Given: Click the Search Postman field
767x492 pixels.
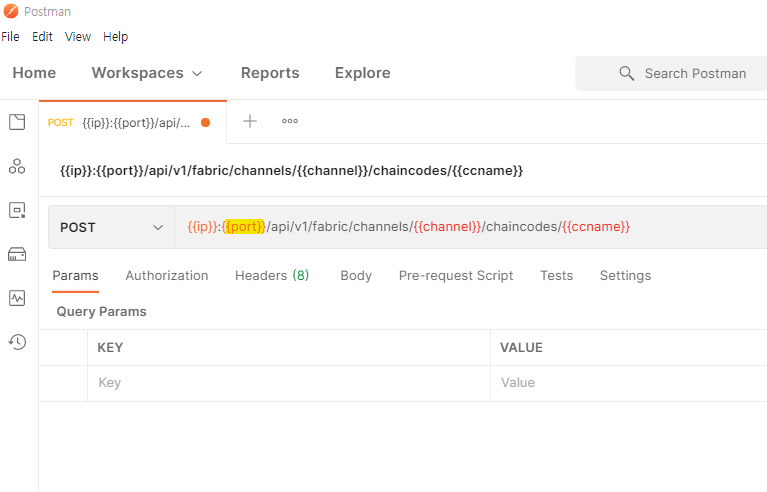Looking at the screenshot, I should (671, 73).
